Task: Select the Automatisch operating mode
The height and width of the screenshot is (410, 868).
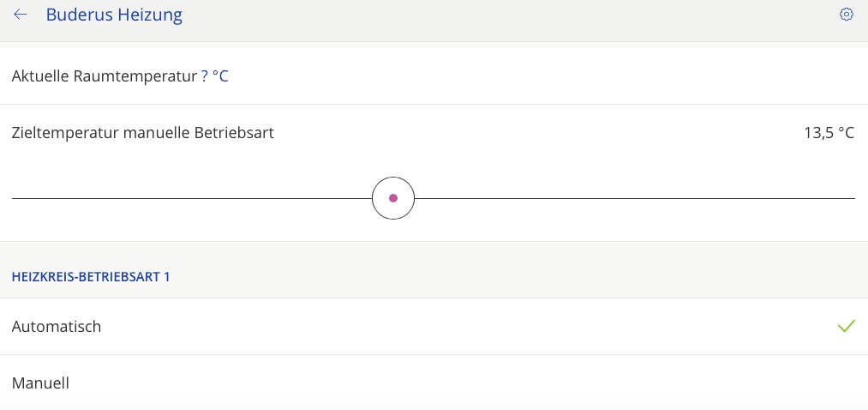Action: coord(57,327)
